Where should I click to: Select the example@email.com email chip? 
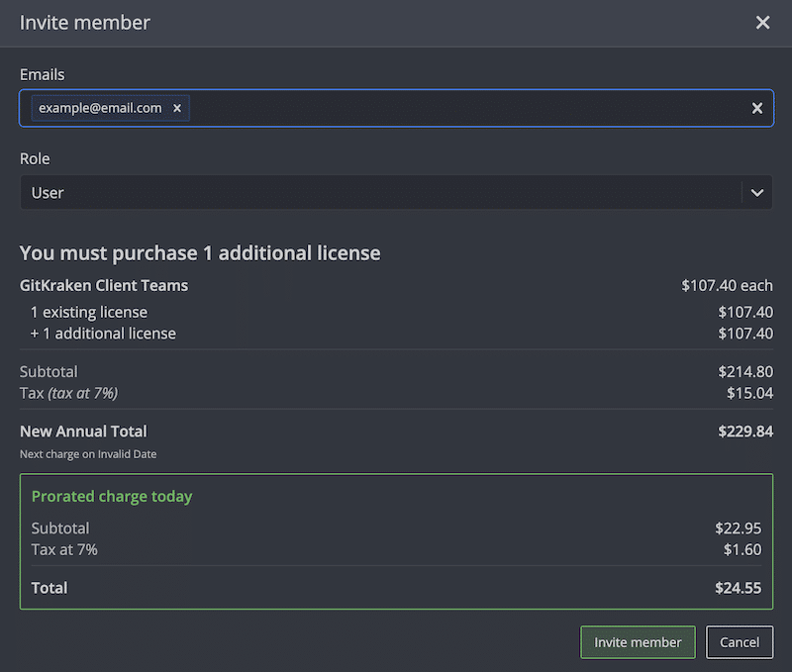pyautogui.click(x=100, y=108)
